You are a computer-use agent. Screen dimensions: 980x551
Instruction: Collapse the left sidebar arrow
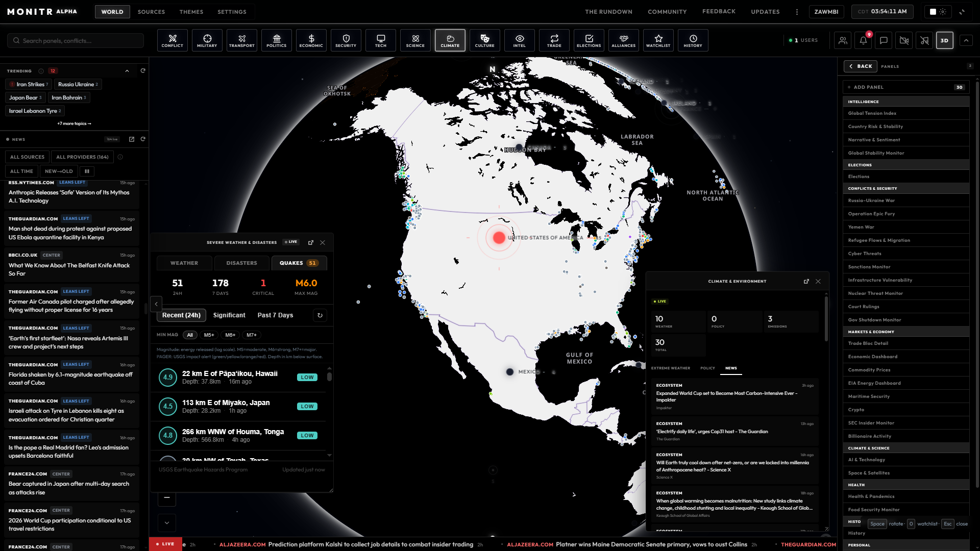click(x=156, y=304)
